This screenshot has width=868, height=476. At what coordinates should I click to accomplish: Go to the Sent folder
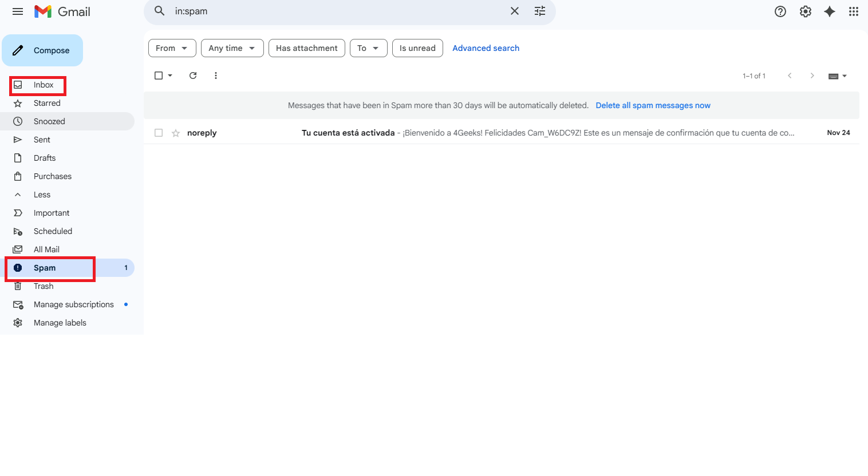tap(42, 140)
